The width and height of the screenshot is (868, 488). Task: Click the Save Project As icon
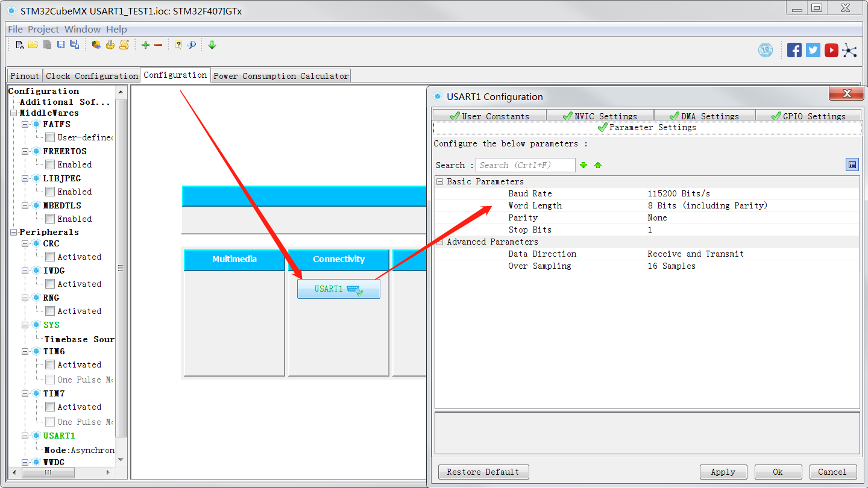click(74, 45)
